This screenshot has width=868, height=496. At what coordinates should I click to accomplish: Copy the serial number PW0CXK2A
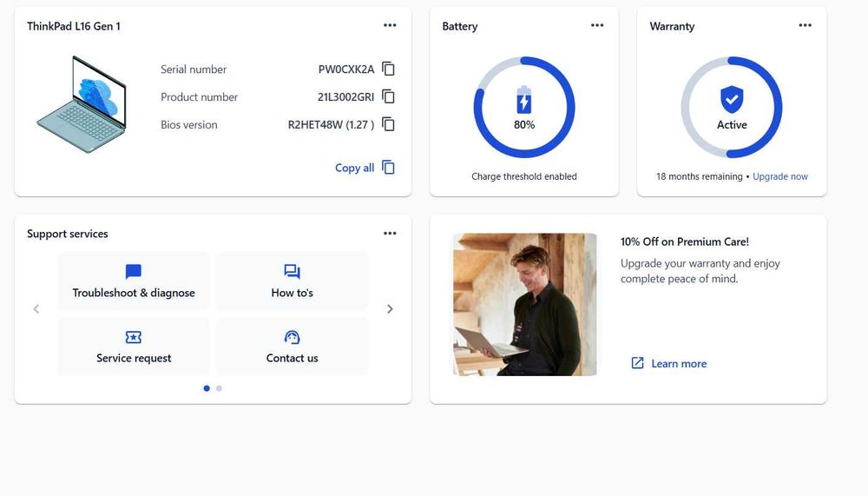[x=389, y=69]
